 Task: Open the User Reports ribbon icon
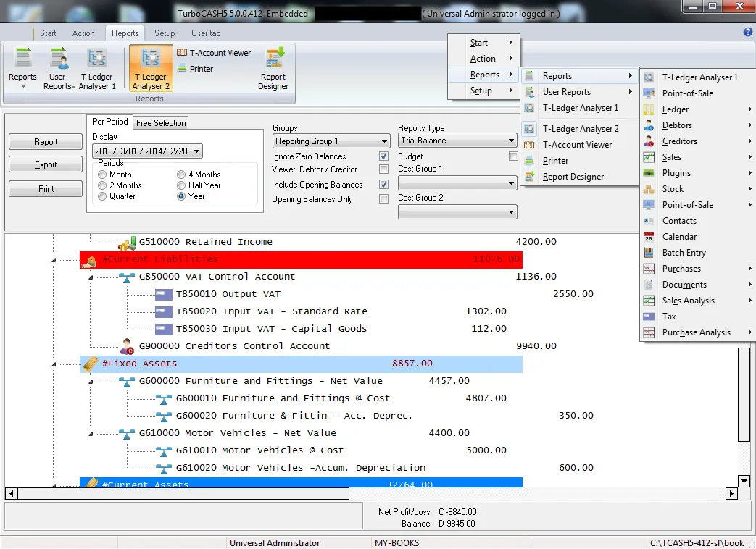(x=59, y=67)
